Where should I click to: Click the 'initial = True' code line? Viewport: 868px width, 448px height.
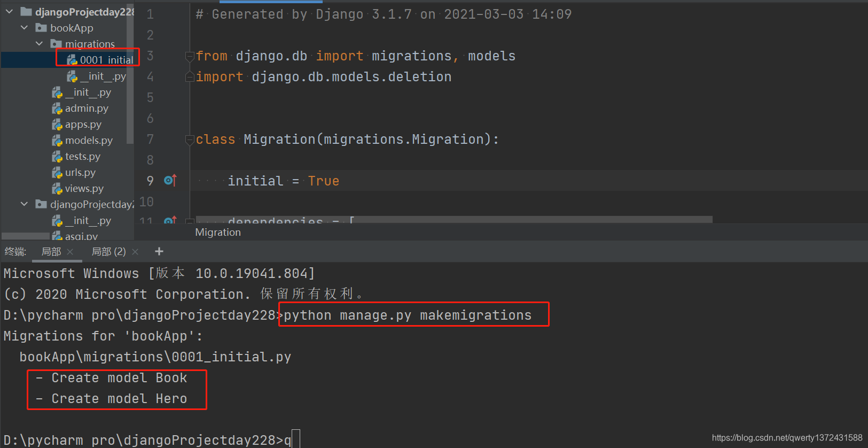point(283,181)
